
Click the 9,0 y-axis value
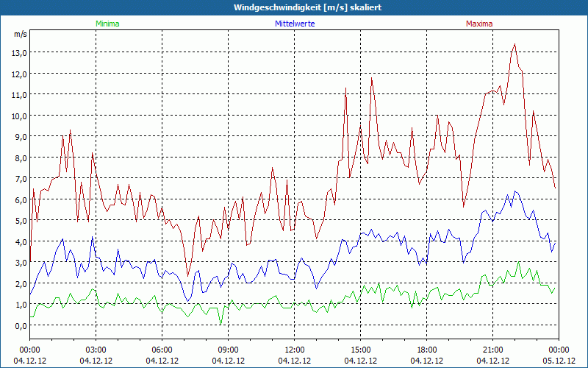(x=22, y=137)
